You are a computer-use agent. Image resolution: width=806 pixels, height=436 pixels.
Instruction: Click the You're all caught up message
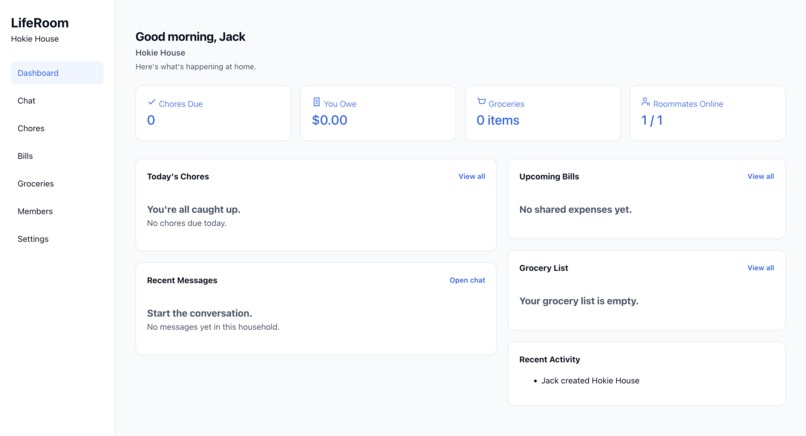point(194,210)
